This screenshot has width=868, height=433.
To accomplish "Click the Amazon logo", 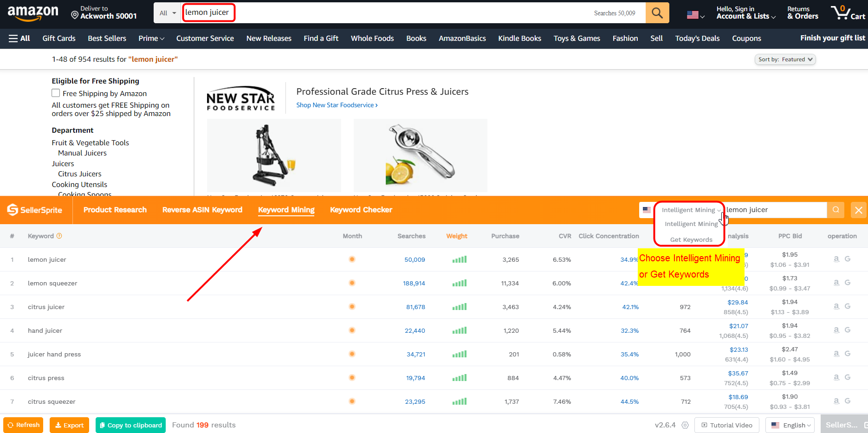I will pyautogui.click(x=33, y=13).
